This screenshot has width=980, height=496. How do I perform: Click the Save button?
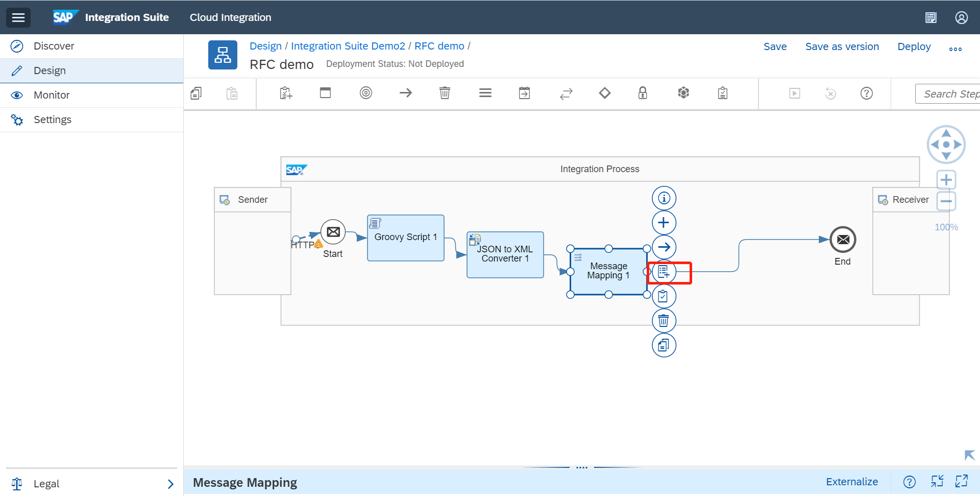(775, 46)
